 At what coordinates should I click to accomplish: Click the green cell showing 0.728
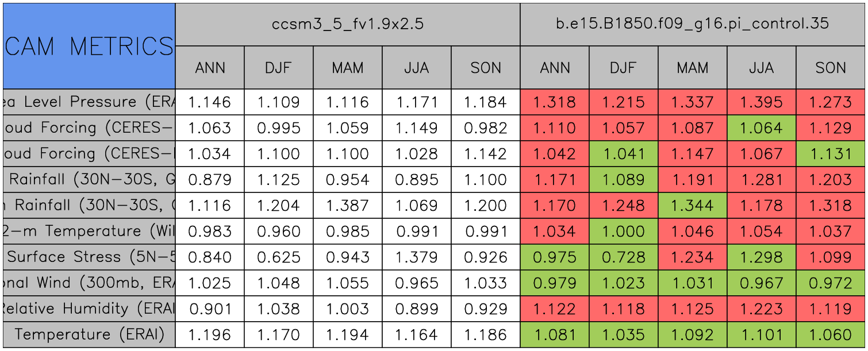pyautogui.click(x=623, y=257)
